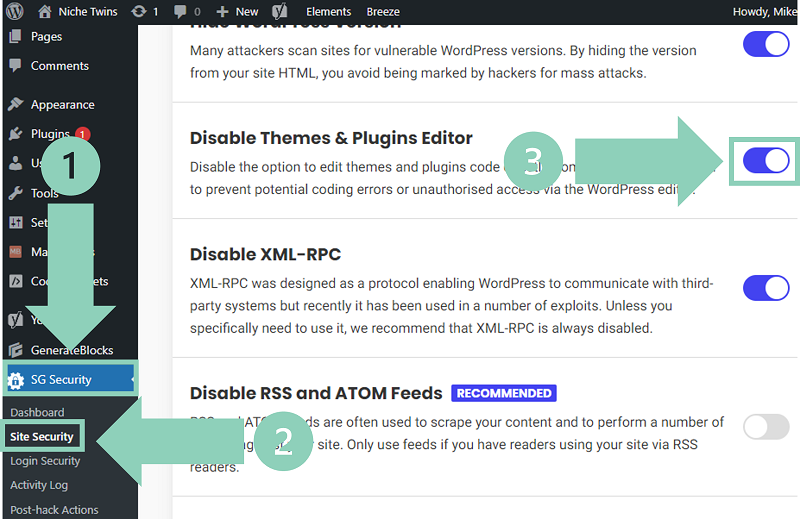Enable Disable RSS and ATOM Feeds switch
The image size is (800, 519).
[766, 427]
